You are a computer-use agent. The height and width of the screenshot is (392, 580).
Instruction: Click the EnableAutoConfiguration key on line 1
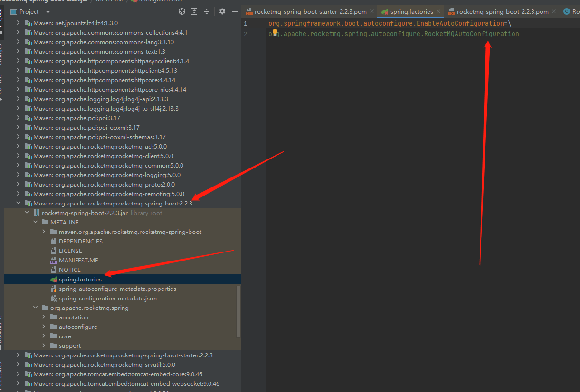[x=459, y=23]
